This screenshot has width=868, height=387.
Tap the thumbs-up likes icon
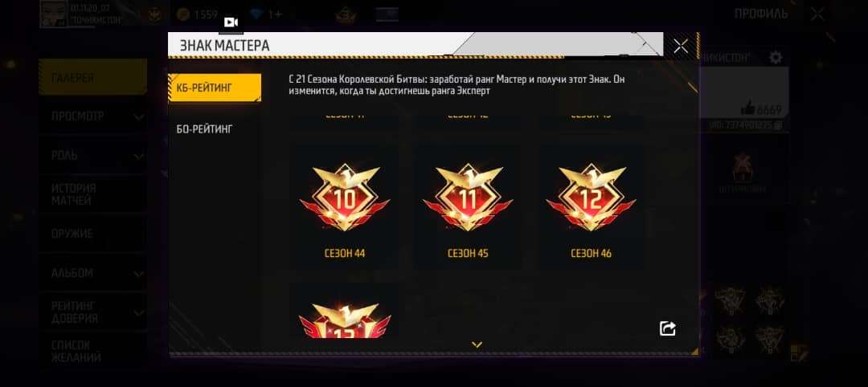(747, 108)
